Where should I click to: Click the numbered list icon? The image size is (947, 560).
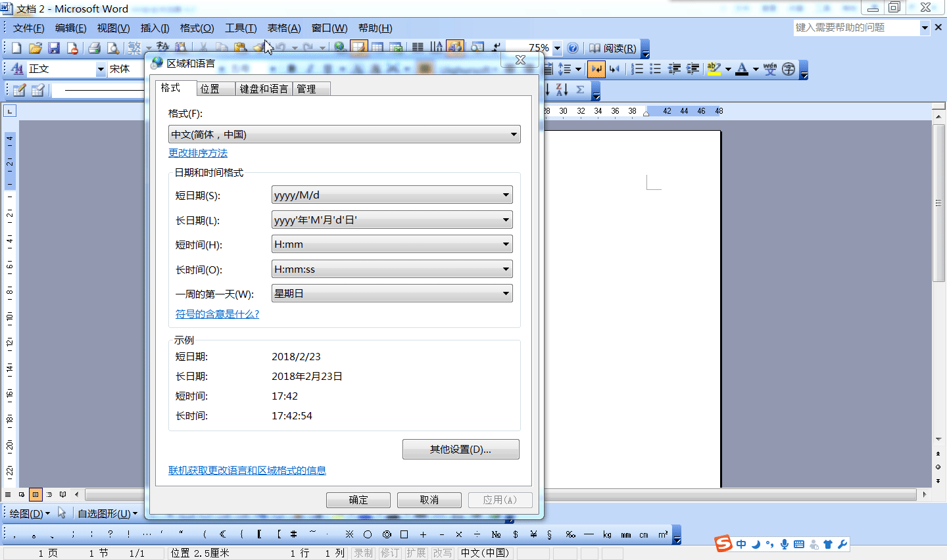pyautogui.click(x=637, y=69)
